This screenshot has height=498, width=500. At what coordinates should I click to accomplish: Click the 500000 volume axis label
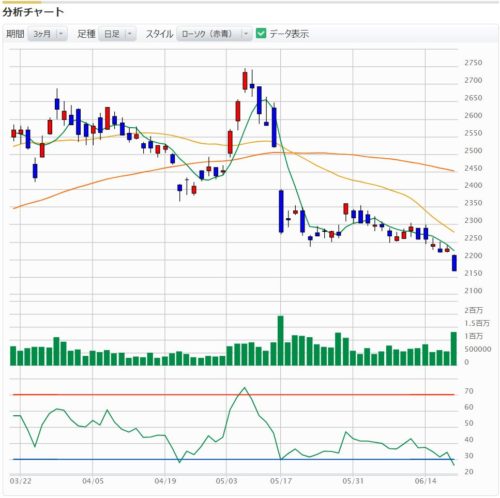pyautogui.click(x=478, y=349)
